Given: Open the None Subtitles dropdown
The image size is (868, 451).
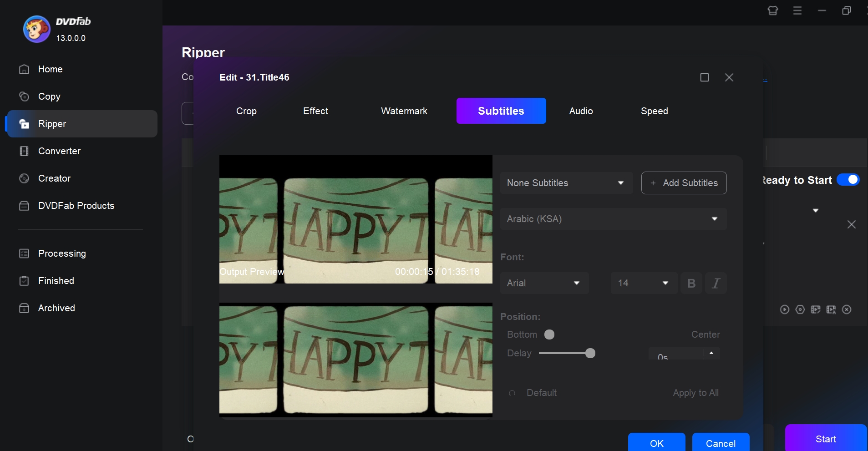Looking at the screenshot, I should pyautogui.click(x=566, y=183).
